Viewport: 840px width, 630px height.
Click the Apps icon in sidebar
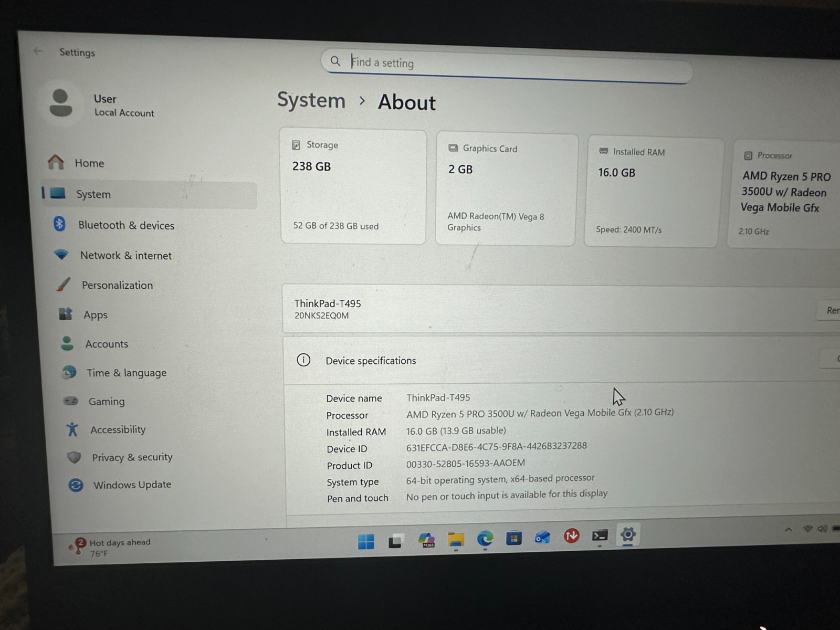pyautogui.click(x=65, y=313)
